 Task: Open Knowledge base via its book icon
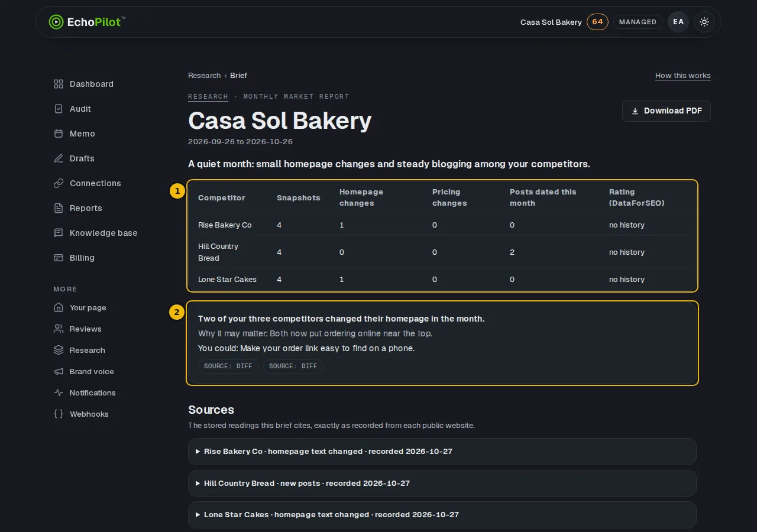[59, 233]
